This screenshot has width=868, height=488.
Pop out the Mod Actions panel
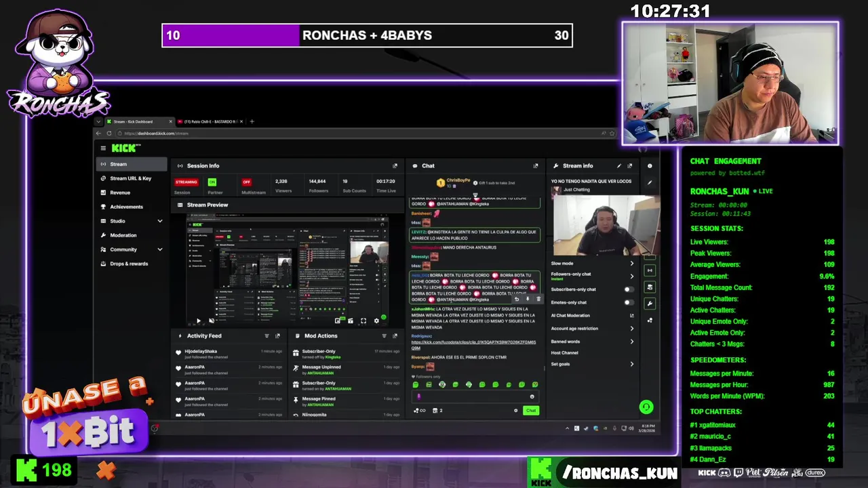pos(395,335)
